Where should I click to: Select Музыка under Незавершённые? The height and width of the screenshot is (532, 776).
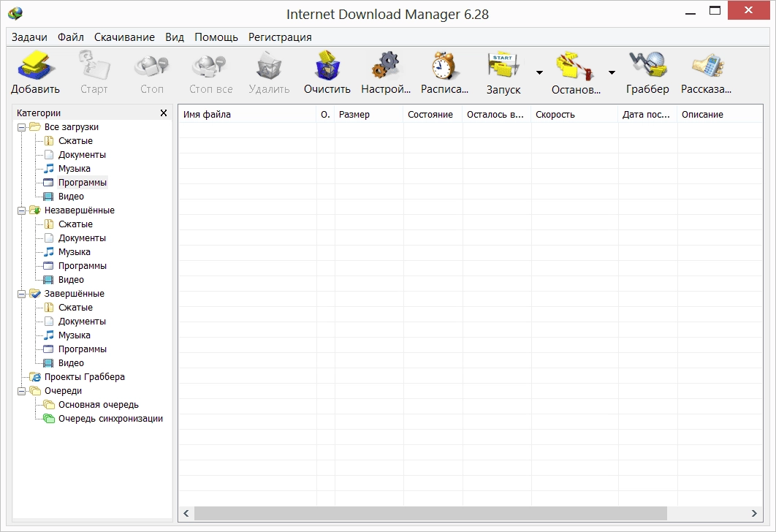coord(75,252)
